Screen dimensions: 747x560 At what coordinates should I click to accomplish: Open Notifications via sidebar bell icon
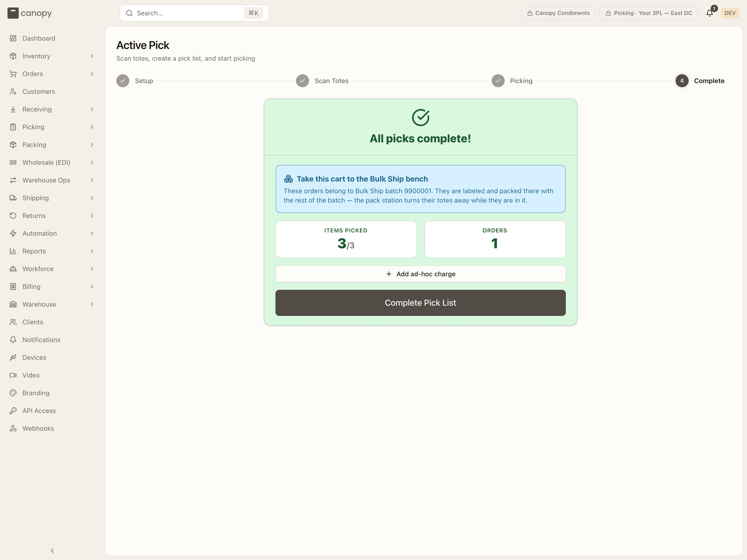(13, 339)
